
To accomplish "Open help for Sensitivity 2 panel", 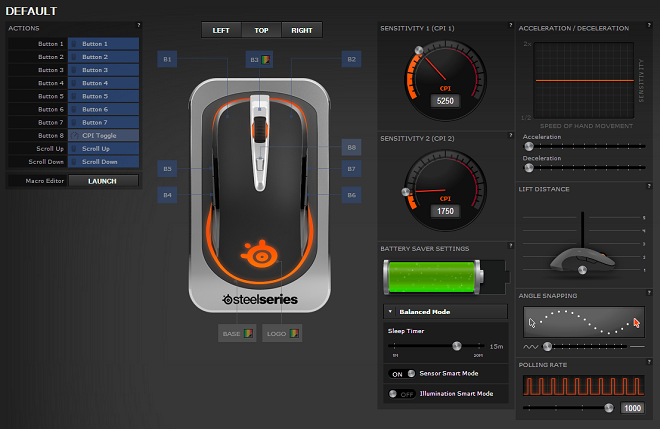I will 511,135.
